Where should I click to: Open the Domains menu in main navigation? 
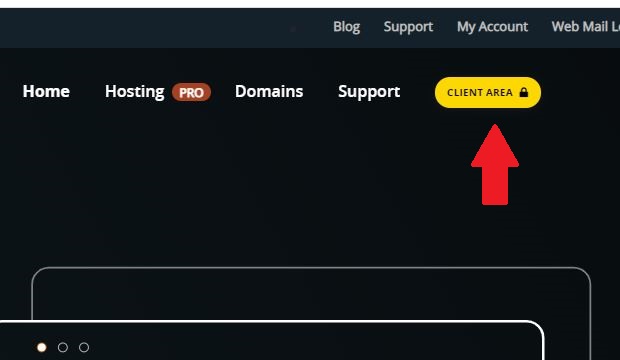pos(269,91)
